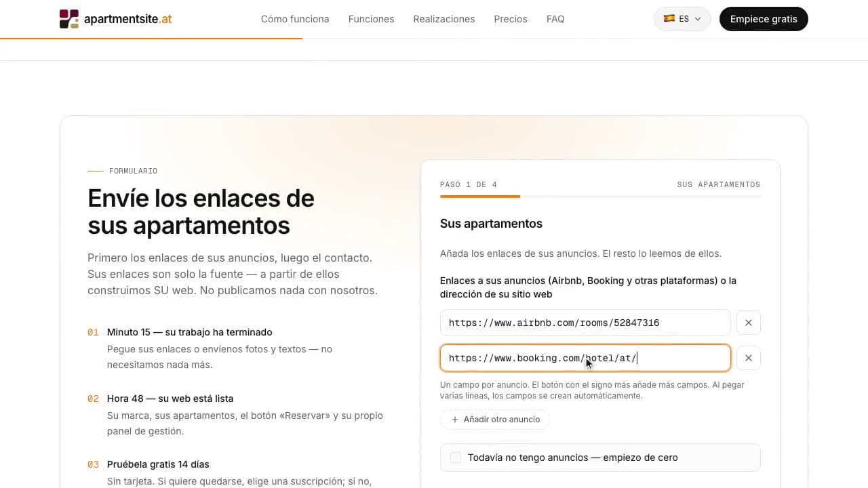The height and width of the screenshot is (488, 868).
Task: Open the Cómo funciona menu item
Action: pos(295,19)
